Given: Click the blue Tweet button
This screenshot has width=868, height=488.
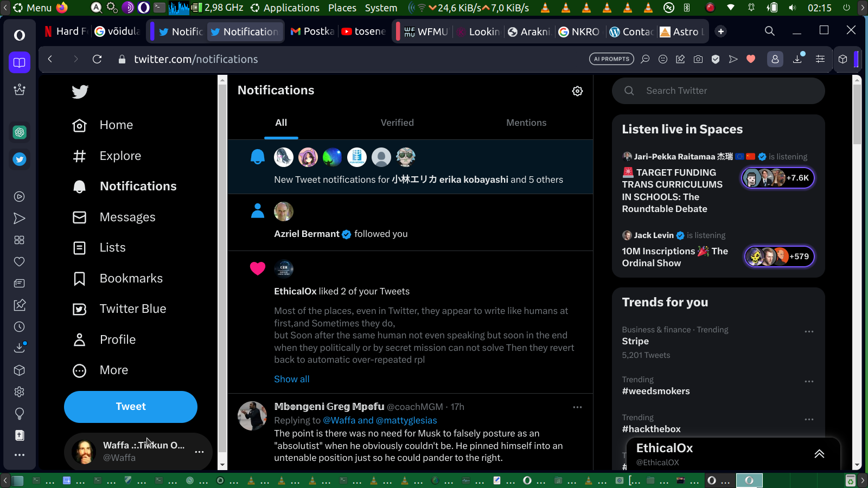Looking at the screenshot, I should [x=131, y=407].
